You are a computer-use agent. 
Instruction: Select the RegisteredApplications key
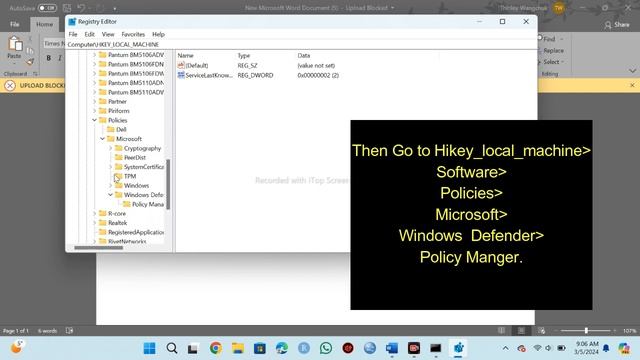point(131,232)
